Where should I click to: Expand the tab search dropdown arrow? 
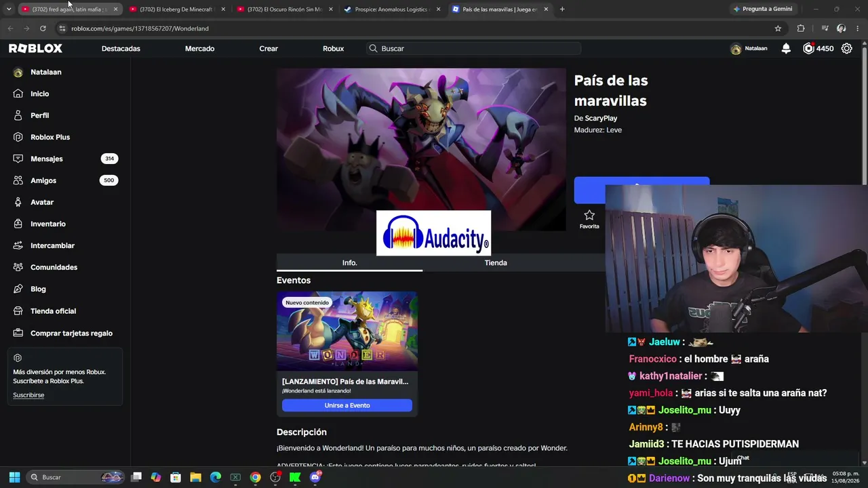click(9, 9)
